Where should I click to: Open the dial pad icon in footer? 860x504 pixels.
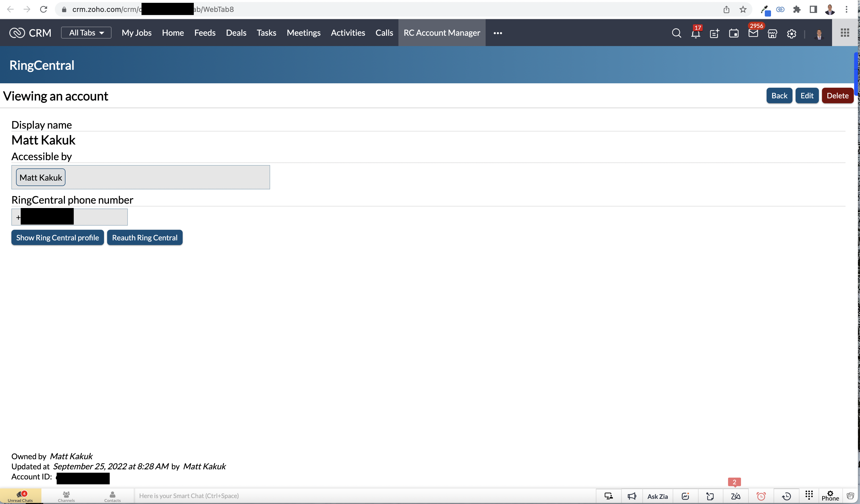809,495
